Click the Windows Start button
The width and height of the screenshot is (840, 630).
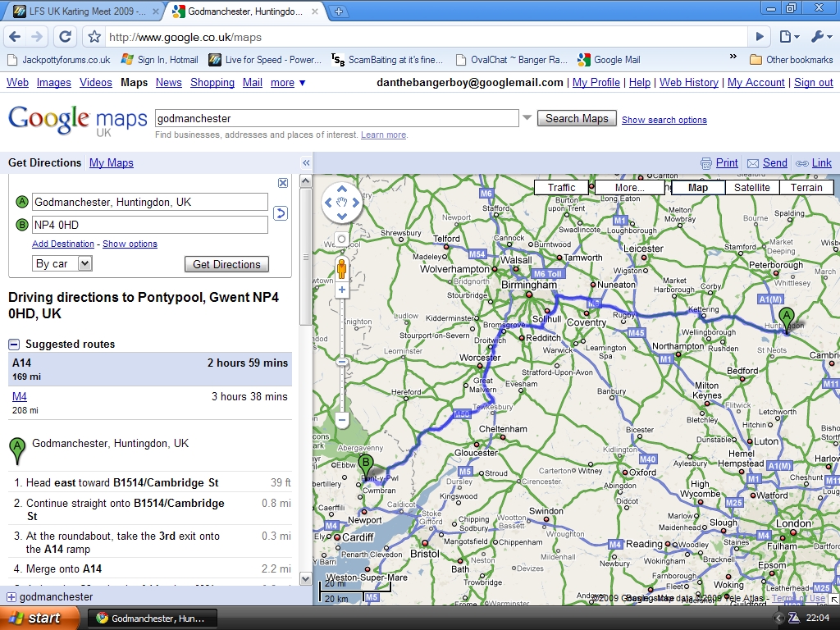39,619
